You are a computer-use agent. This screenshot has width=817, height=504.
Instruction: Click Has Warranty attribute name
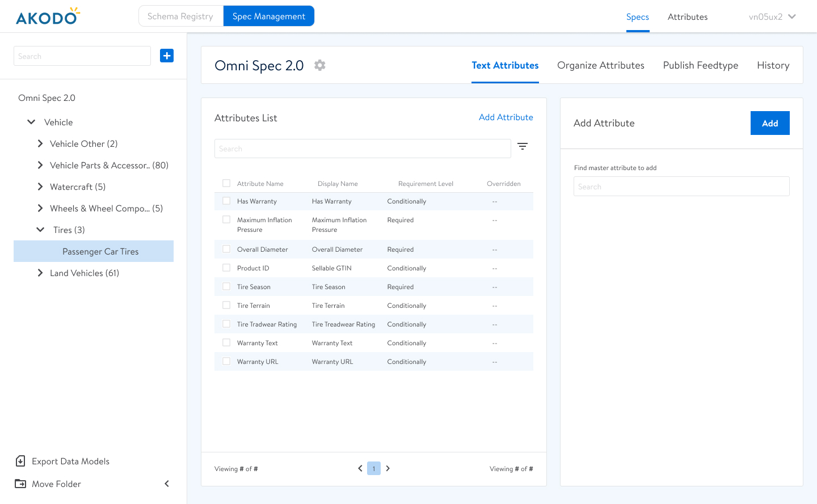click(257, 201)
